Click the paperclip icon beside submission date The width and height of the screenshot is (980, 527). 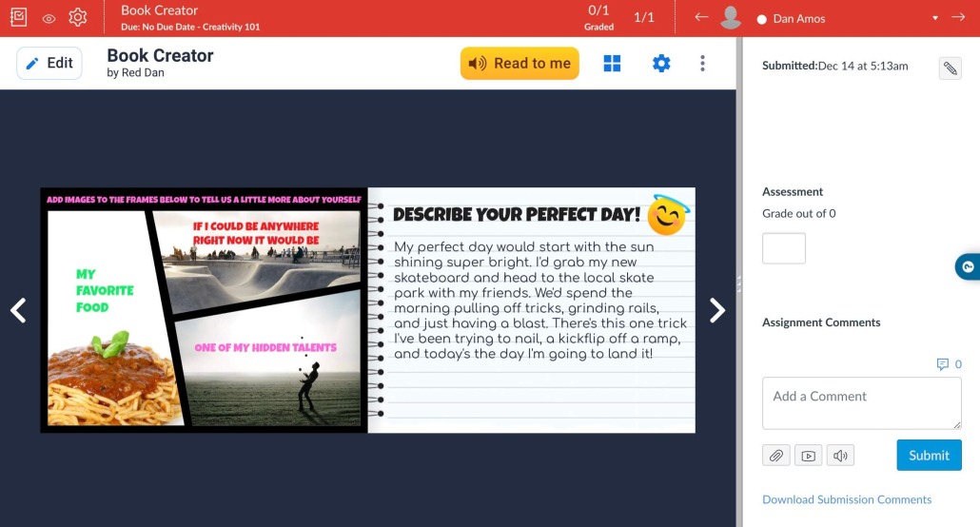pos(950,68)
